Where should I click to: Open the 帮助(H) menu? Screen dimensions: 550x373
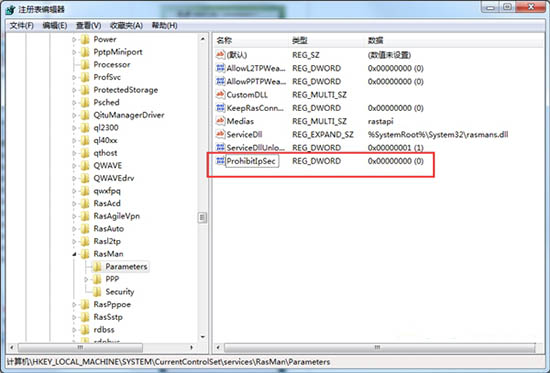(x=164, y=26)
